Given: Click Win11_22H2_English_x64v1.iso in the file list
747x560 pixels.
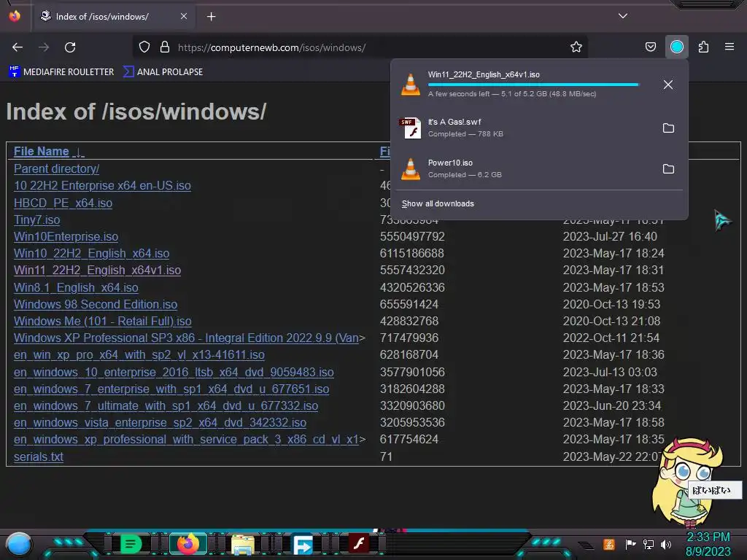Looking at the screenshot, I should 97,271.
